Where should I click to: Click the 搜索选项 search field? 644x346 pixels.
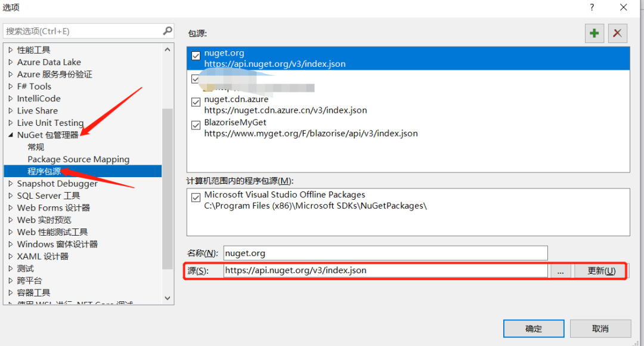click(x=83, y=31)
